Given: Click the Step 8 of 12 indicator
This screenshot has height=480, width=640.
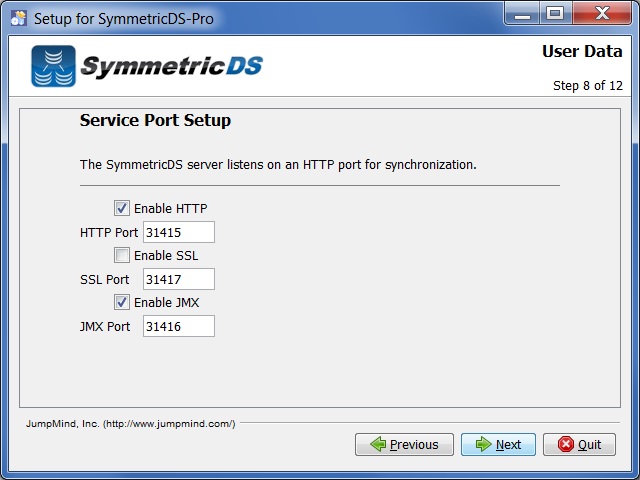Looking at the screenshot, I should [588, 86].
